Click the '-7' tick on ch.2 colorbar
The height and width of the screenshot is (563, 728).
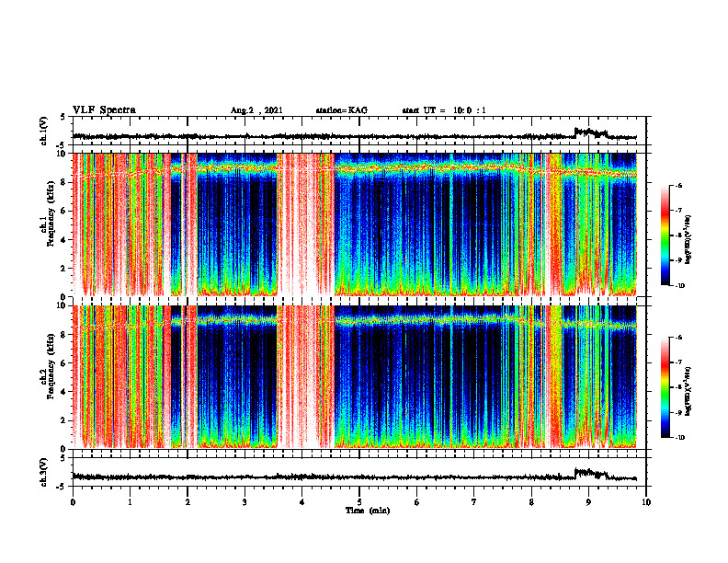tap(678, 362)
